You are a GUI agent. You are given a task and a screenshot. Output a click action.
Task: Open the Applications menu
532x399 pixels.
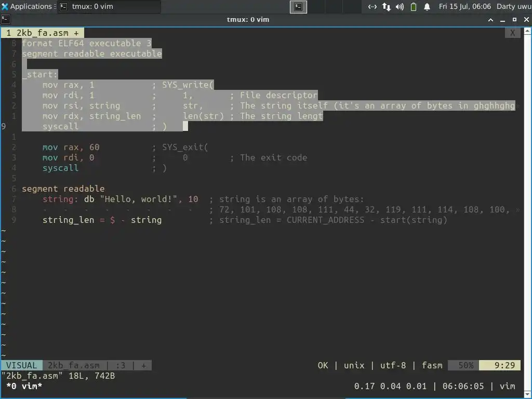[x=28, y=6]
